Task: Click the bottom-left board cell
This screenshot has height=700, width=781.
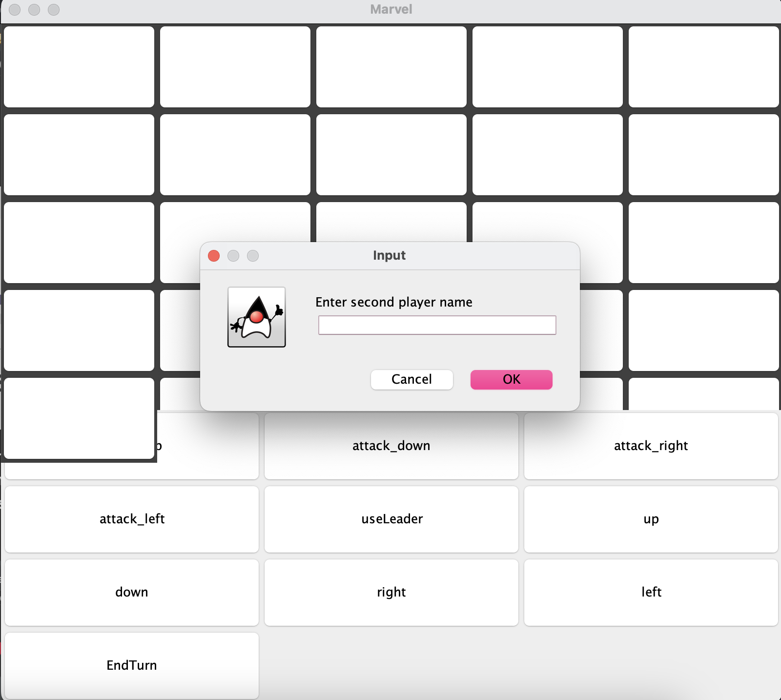Action: (79, 418)
